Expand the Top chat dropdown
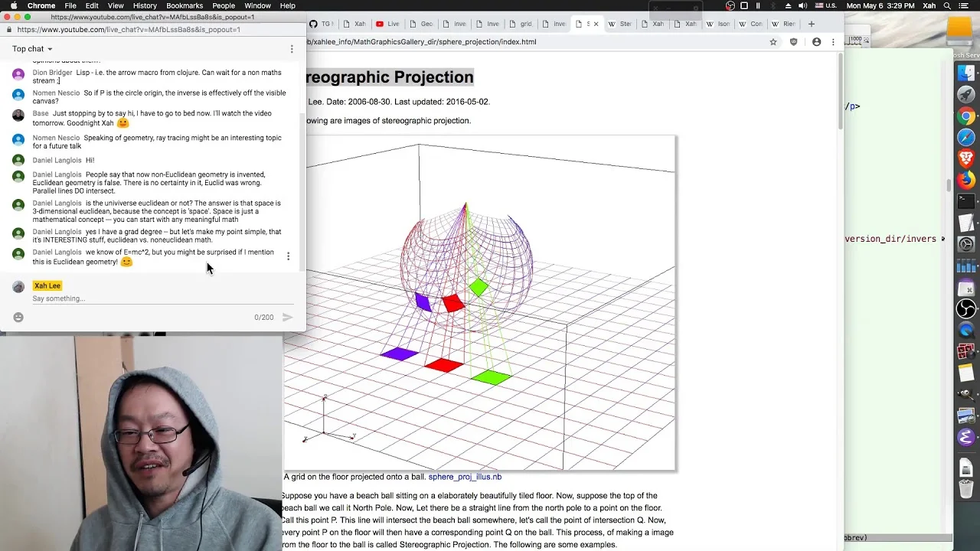The image size is (980, 551). [x=32, y=49]
